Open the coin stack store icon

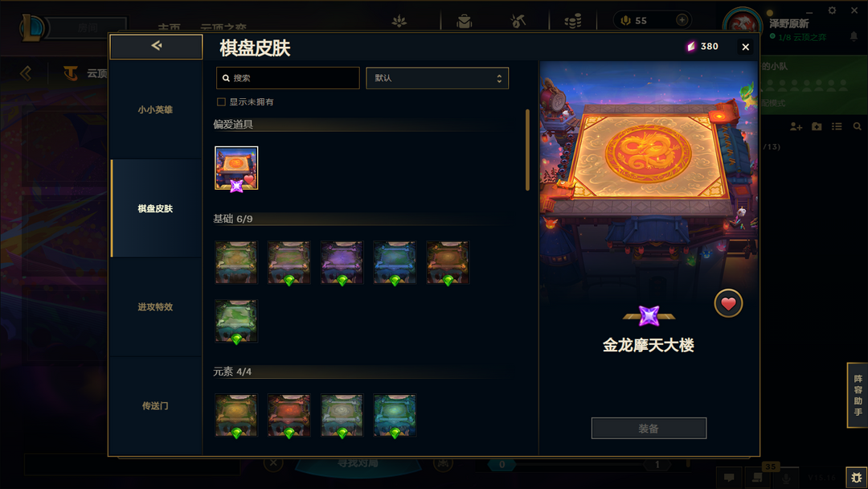click(572, 21)
